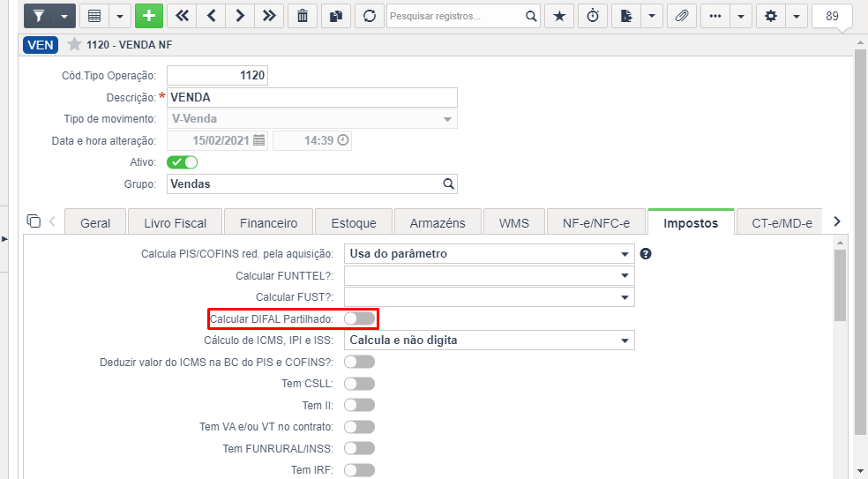Open the attachments paperclip icon

pos(682,16)
